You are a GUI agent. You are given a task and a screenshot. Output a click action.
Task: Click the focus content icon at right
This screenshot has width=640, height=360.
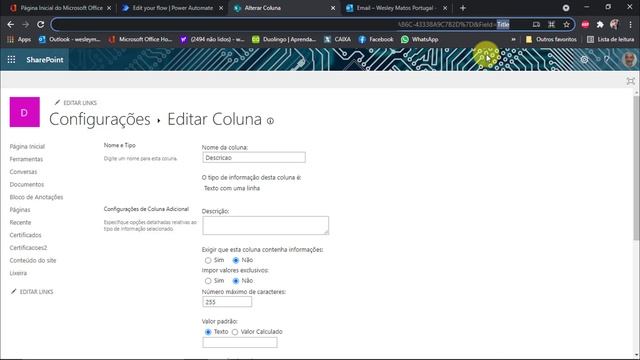(x=631, y=81)
